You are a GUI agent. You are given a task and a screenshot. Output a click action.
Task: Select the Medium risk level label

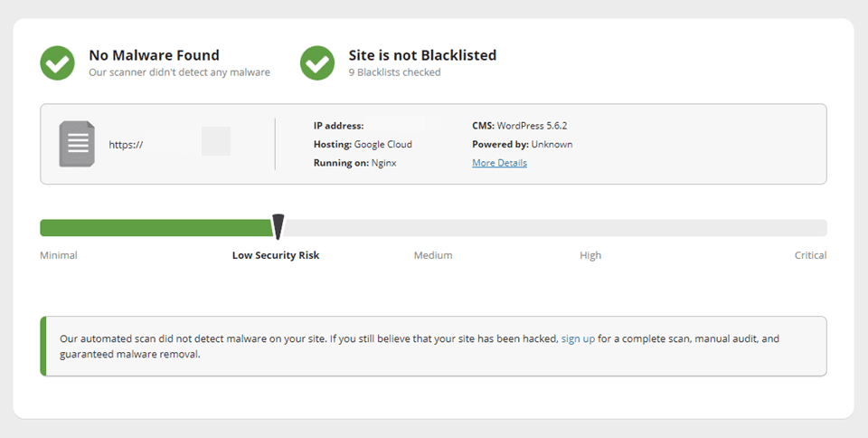click(433, 255)
